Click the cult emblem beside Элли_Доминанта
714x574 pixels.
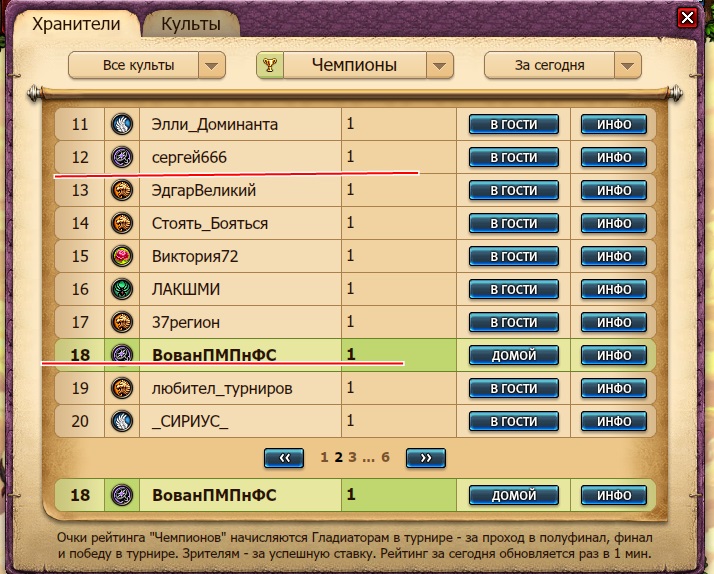122,124
